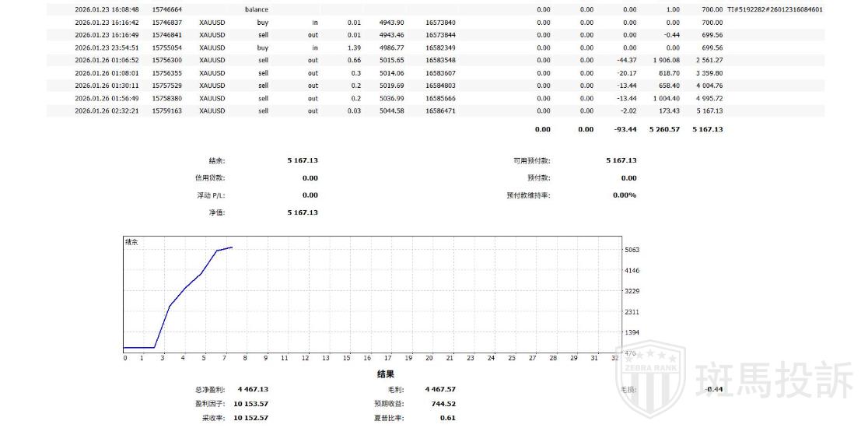Click the 5063 y-axis label
The height and width of the screenshot is (428, 868).
coord(632,250)
